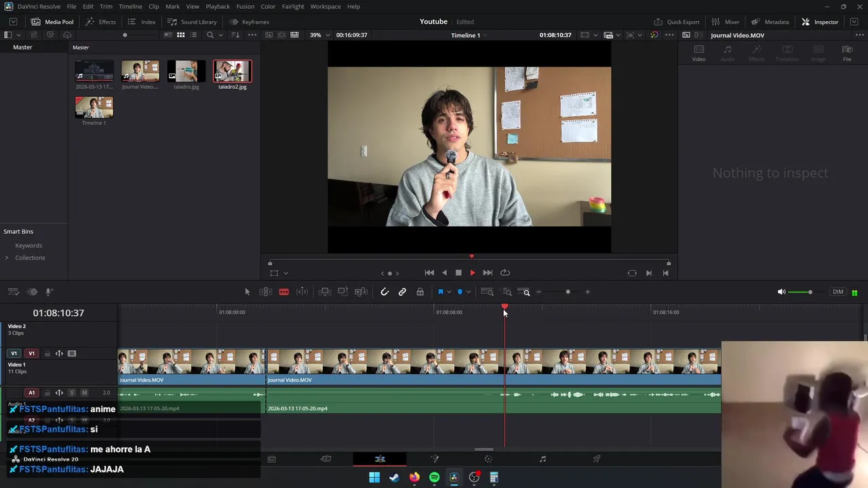
Task: Go to first frame of viewer
Action: click(x=429, y=272)
